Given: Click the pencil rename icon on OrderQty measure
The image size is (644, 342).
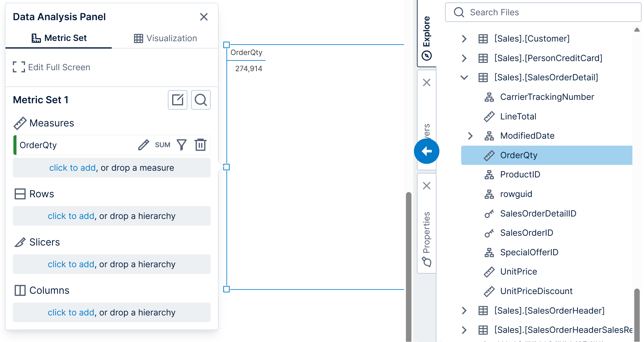Looking at the screenshot, I should (x=143, y=145).
